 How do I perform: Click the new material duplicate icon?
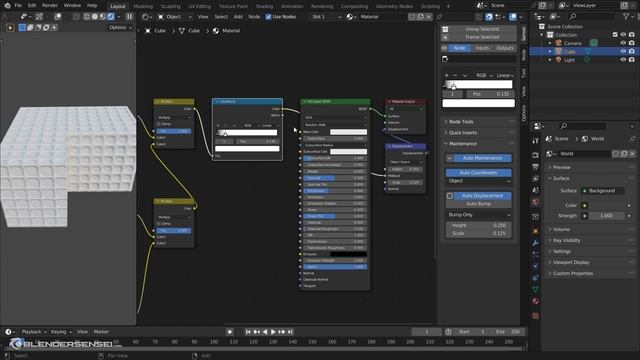pyautogui.click(x=420, y=17)
